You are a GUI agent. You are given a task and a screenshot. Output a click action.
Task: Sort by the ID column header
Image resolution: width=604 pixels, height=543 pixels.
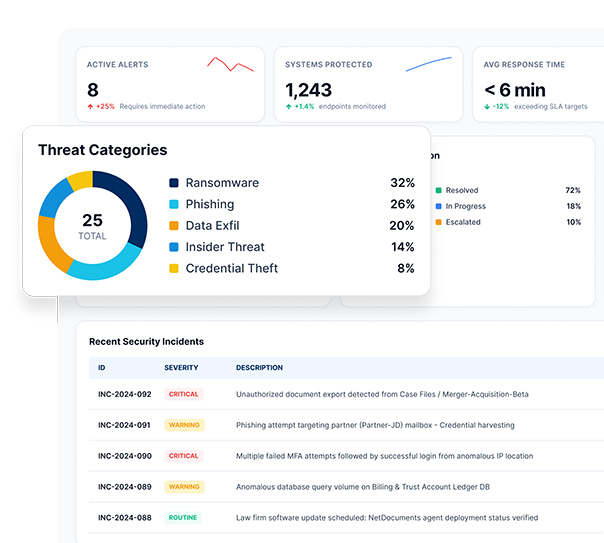[102, 368]
